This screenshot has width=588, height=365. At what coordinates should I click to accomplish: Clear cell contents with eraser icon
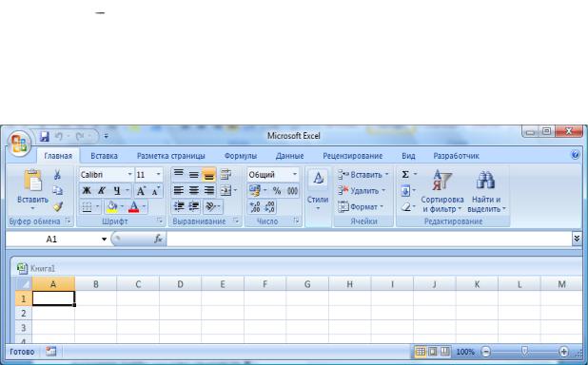pos(405,206)
